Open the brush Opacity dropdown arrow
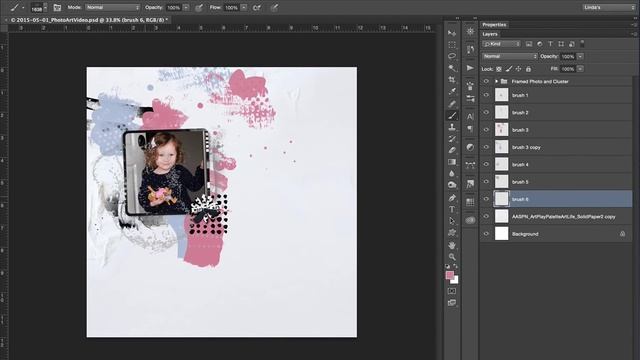 point(186,8)
